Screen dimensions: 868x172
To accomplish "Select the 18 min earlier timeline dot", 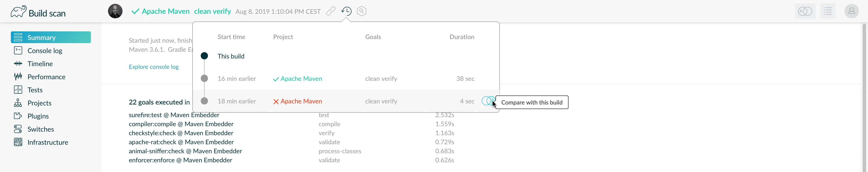I will (x=204, y=101).
